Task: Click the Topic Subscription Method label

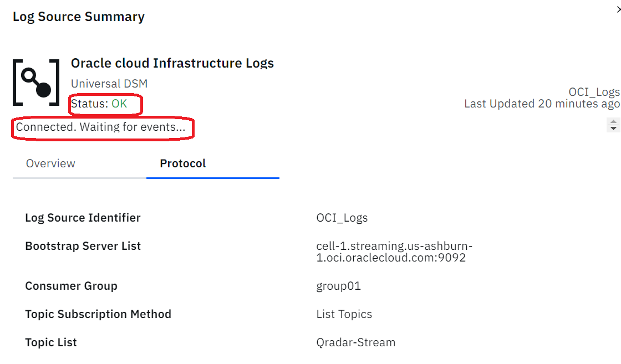Action: click(98, 314)
